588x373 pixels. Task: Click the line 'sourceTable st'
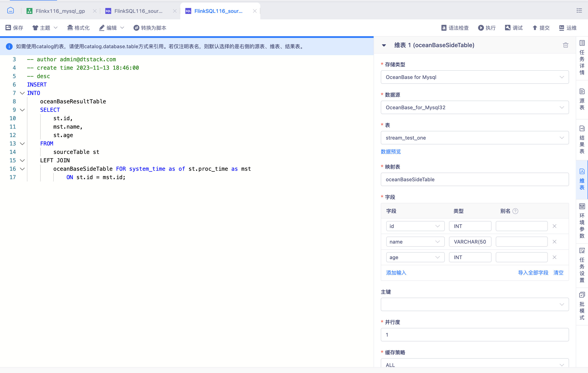click(76, 152)
